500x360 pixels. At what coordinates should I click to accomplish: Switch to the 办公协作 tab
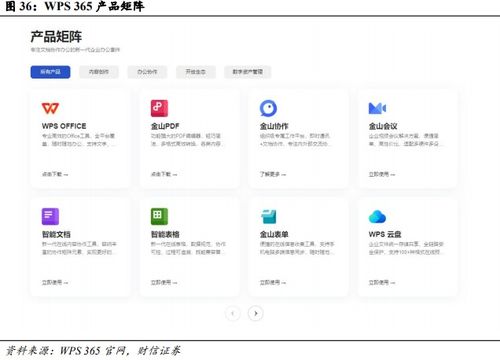click(147, 72)
